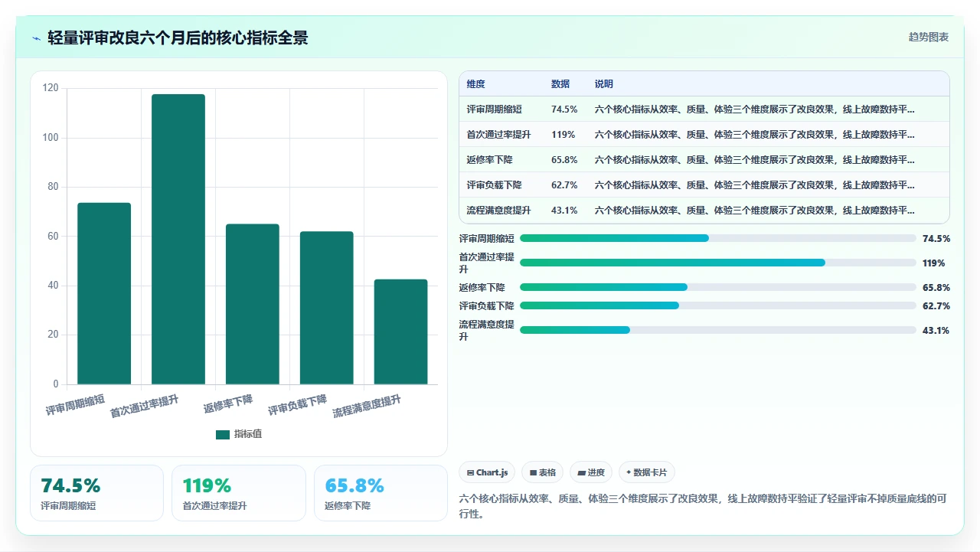980x552 pixels.
Task: Click the 119% value beside the progress bar
Action: (x=933, y=263)
